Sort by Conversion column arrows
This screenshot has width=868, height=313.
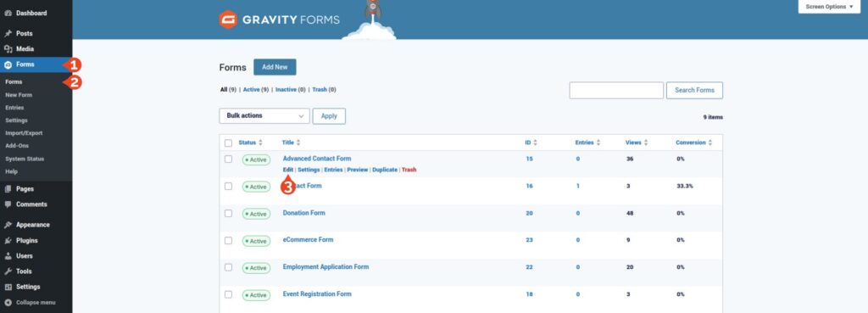tap(710, 143)
